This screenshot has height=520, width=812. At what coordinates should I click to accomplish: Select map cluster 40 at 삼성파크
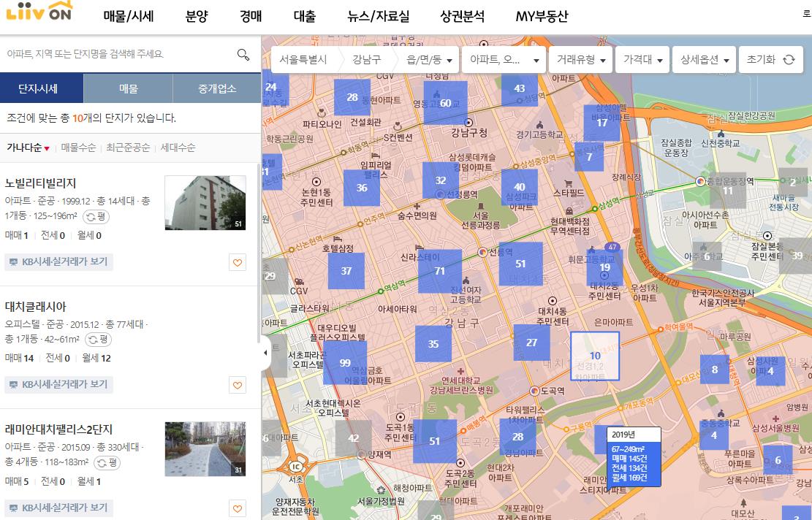click(520, 187)
